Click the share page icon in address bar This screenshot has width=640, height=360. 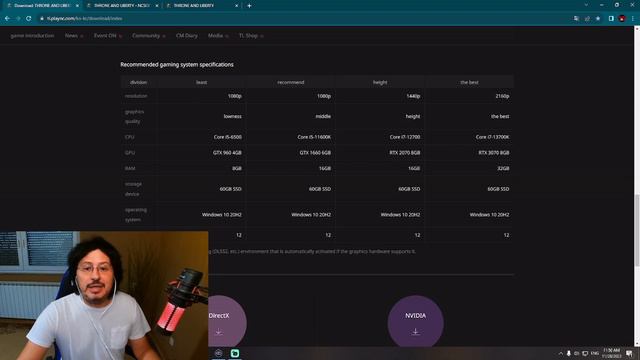(587, 18)
